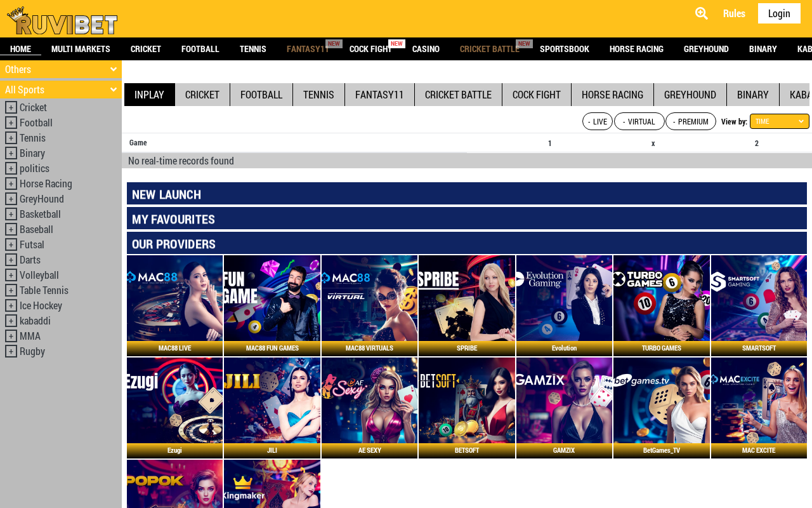This screenshot has width=812, height=508.
Task: Open CASINO in top navigation
Action: coord(426,49)
